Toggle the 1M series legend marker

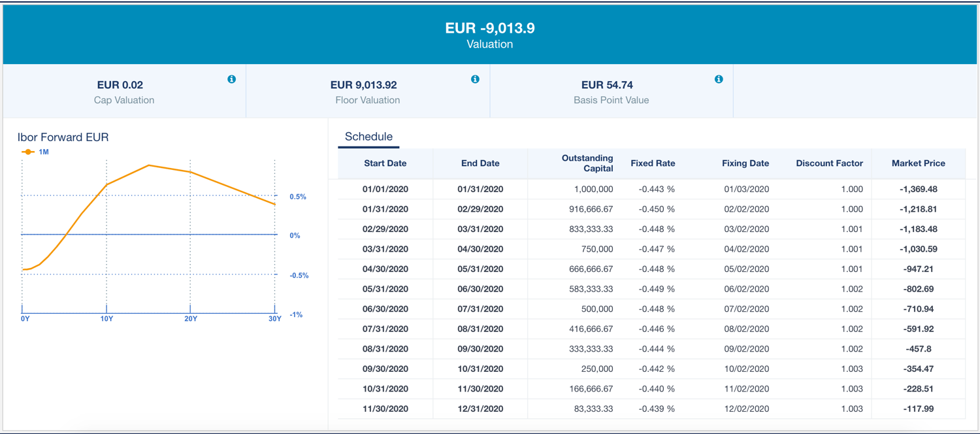coord(28,152)
